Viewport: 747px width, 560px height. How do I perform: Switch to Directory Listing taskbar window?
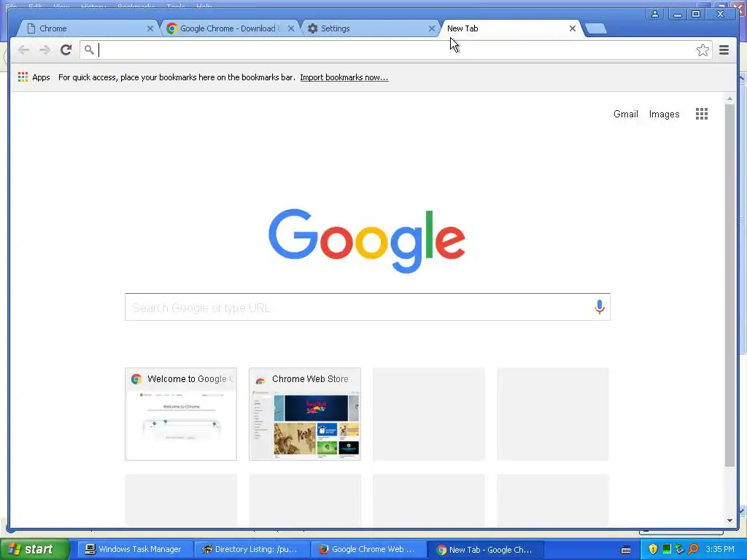click(252, 549)
